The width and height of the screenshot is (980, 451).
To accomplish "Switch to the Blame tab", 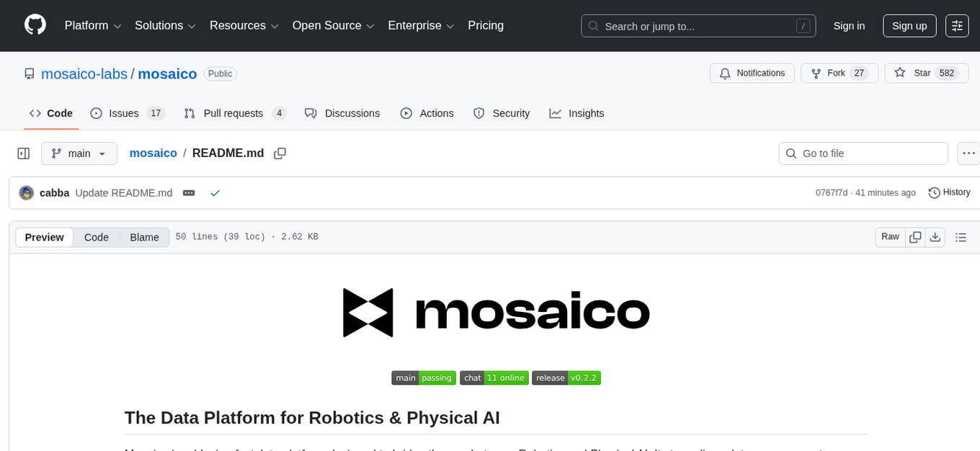I will tap(144, 236).
